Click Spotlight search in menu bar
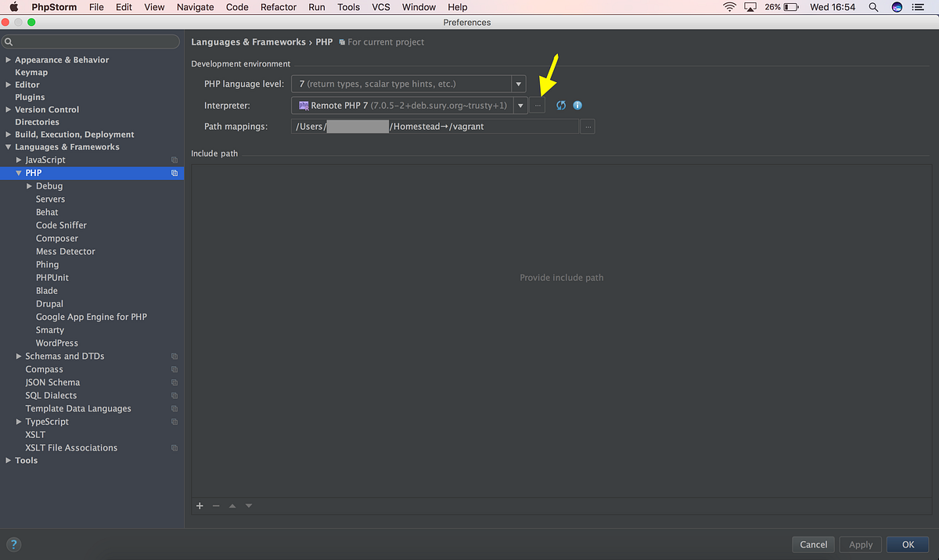This screenshot has width=939, height=560. pos(872,7)
